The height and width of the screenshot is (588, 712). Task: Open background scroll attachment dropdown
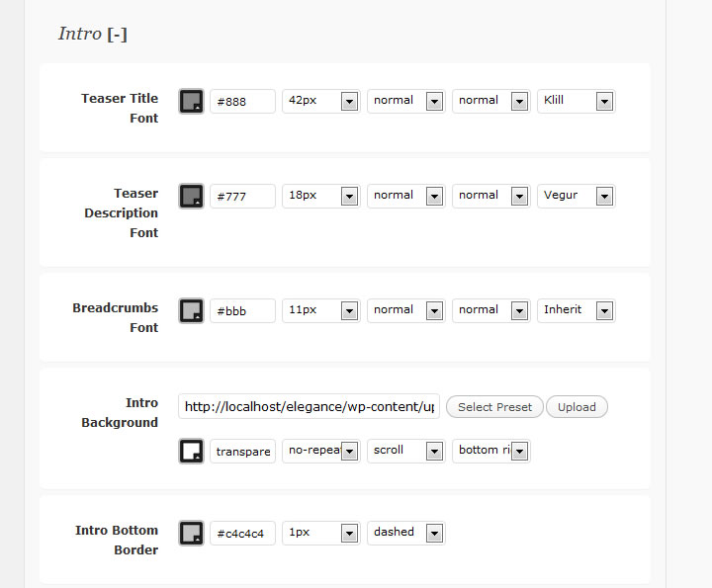pos(405,451)
